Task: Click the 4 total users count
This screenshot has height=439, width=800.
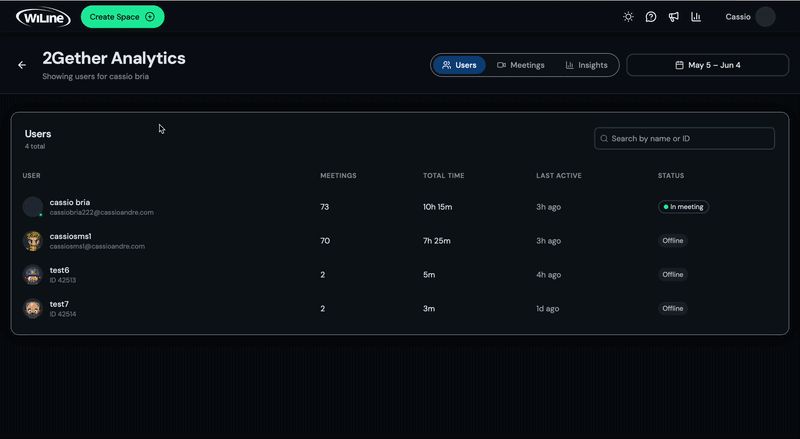Action: point(35,147)
